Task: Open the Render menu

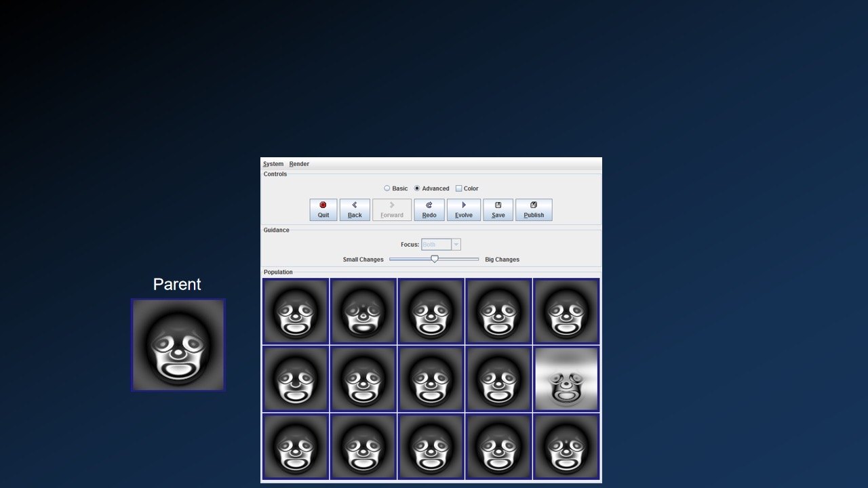Action: click(x=299, y=164)
